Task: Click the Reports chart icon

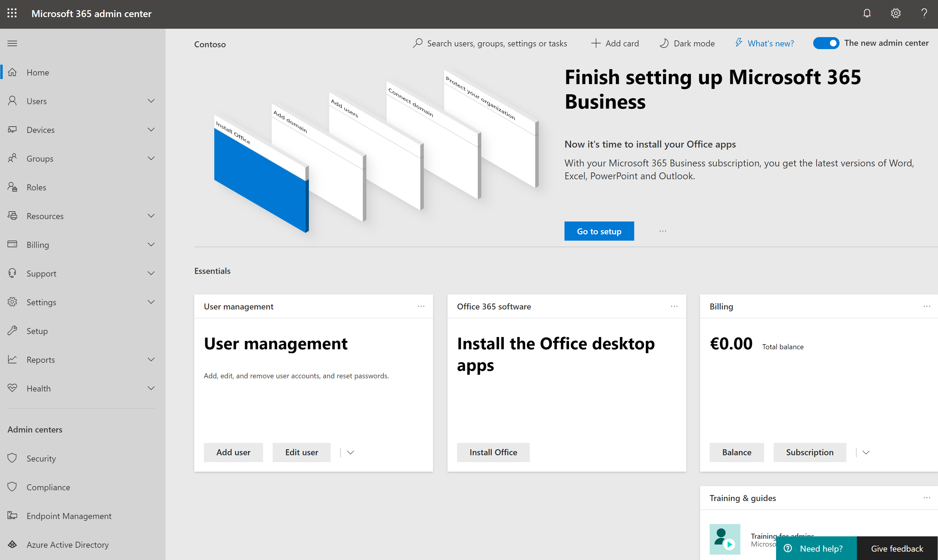Action: (12, 359)
